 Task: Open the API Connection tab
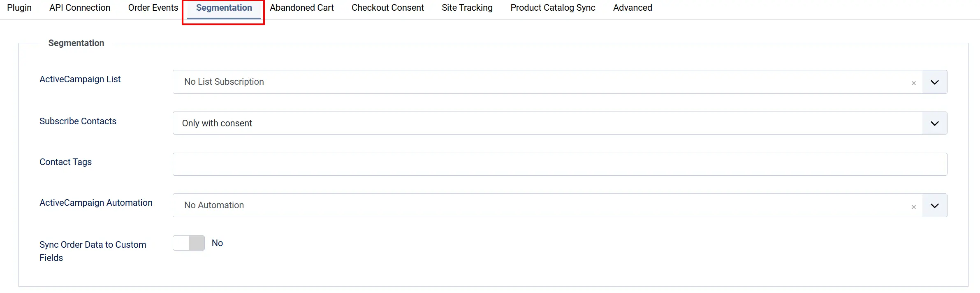point(80,8)
